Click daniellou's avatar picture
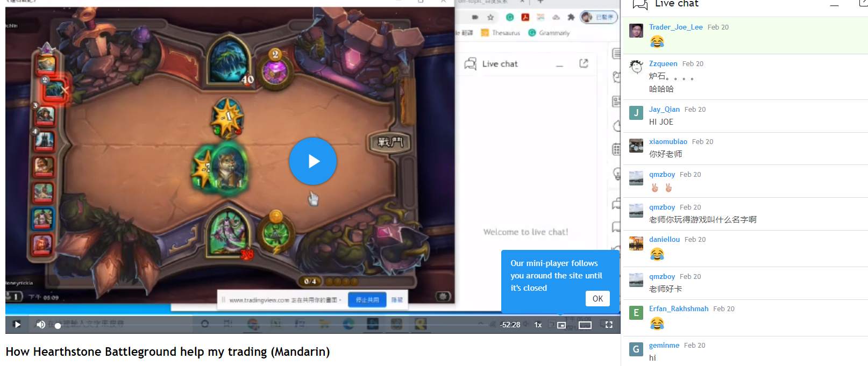 pyautogui.click(x=636, y=243)
